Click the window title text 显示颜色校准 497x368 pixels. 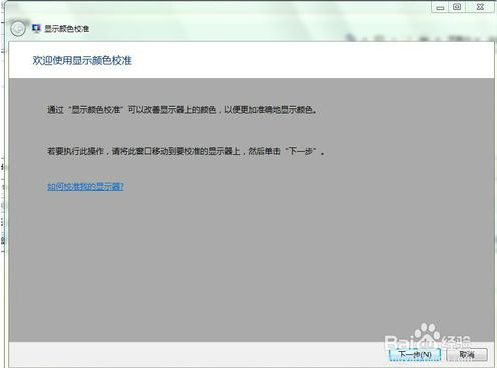[x=67, y=29]
